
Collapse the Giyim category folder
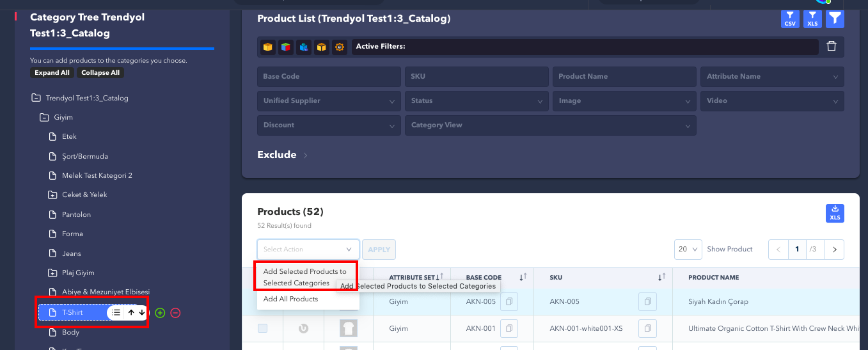44,118
